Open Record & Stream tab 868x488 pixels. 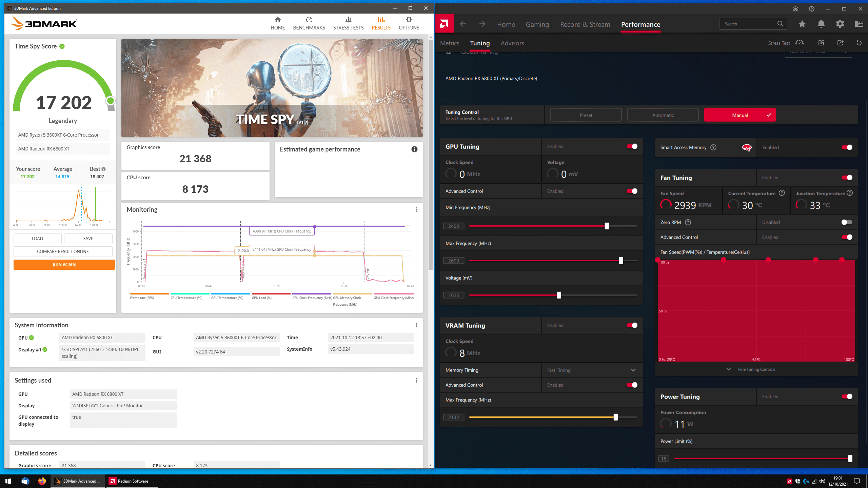click(585, 24)
